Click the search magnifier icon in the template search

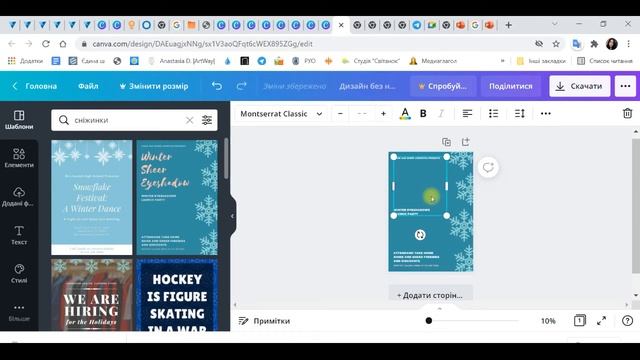64,120
